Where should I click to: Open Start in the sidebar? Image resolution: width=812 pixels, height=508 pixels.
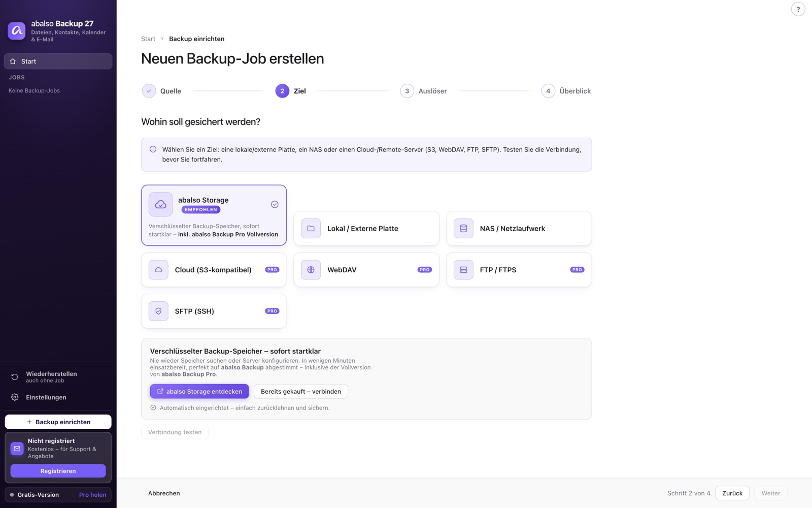(58, 61)
